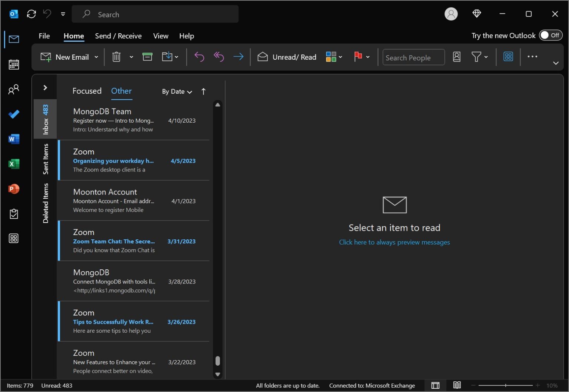Open Word from the left sidebar
Image resolution: width=569 pixels, height=392 pixels.
(x=14, y=139)
